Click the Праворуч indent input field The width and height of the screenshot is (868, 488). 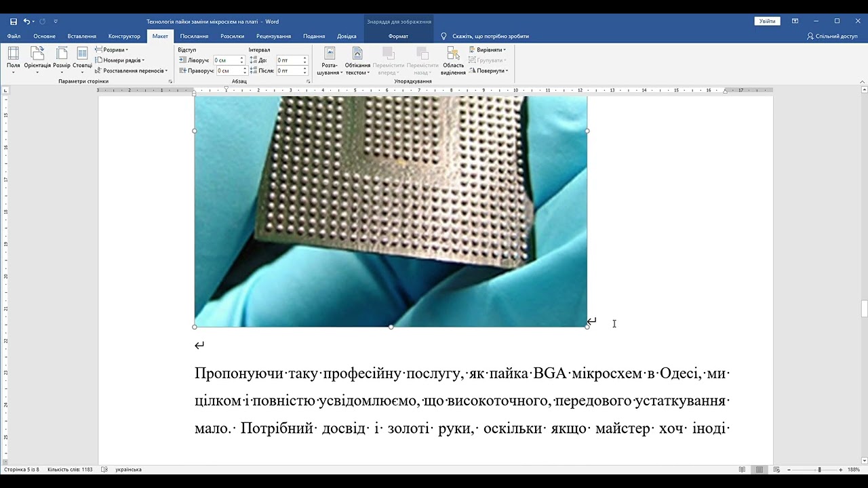[230, 70]
